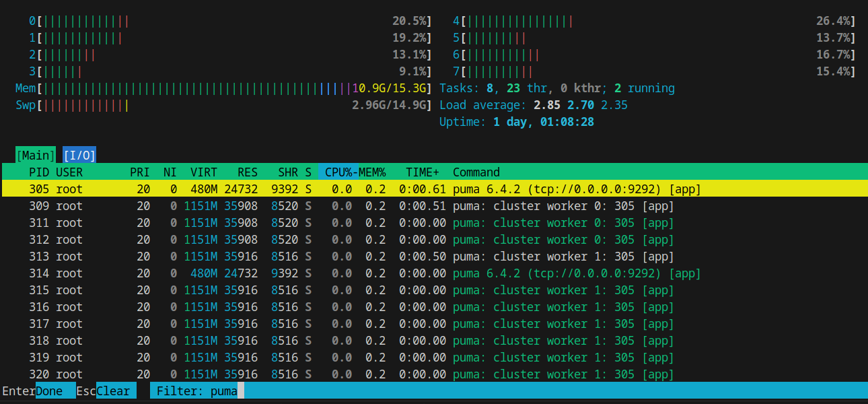Select the process row with PID 319

click(434, 358)
